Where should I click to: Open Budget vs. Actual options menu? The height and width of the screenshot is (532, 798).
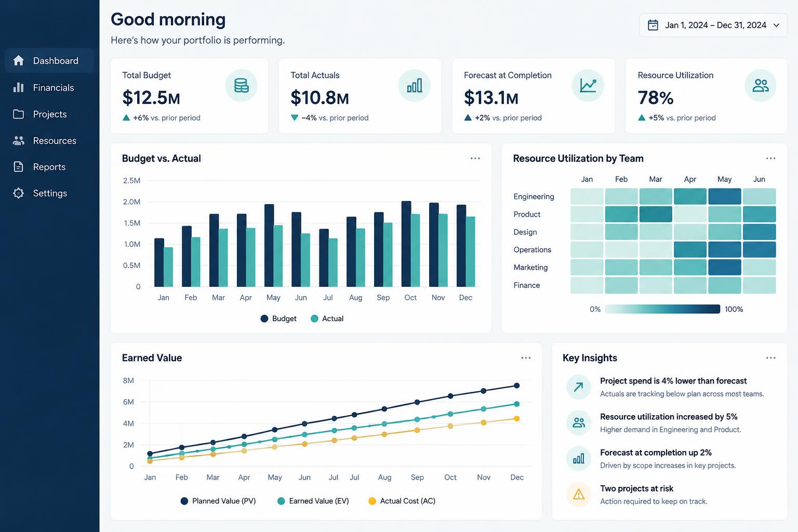pyautogui.click(x=475, y=158)
